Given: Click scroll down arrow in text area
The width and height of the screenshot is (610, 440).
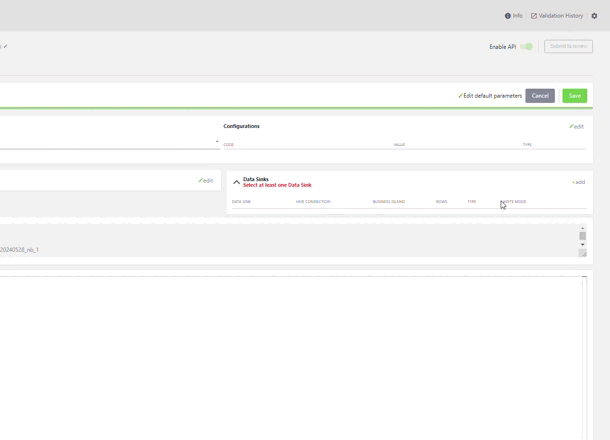Looking at the screenshot, I should [x=583, y=244].
